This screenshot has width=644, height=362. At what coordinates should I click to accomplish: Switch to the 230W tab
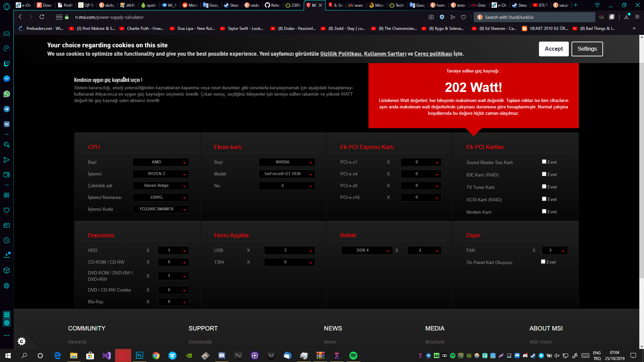pyautogui.click(x=293, y=5)
